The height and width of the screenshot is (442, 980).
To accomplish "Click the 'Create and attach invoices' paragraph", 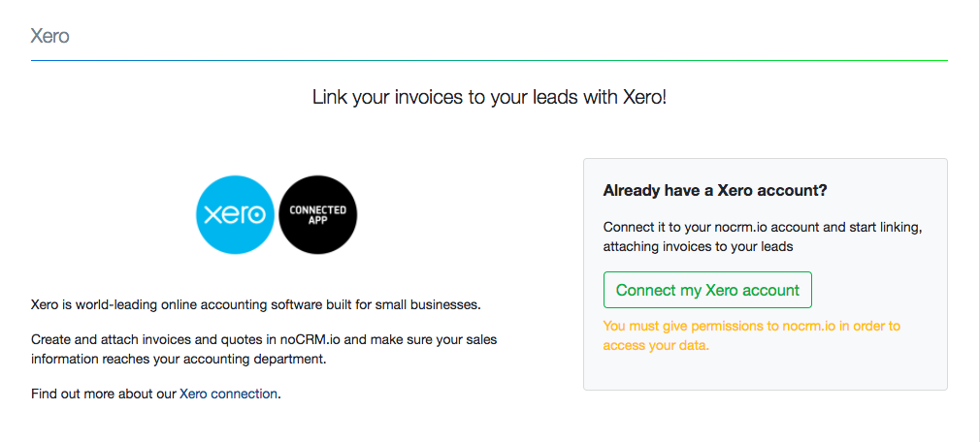I will pos(264,340).
